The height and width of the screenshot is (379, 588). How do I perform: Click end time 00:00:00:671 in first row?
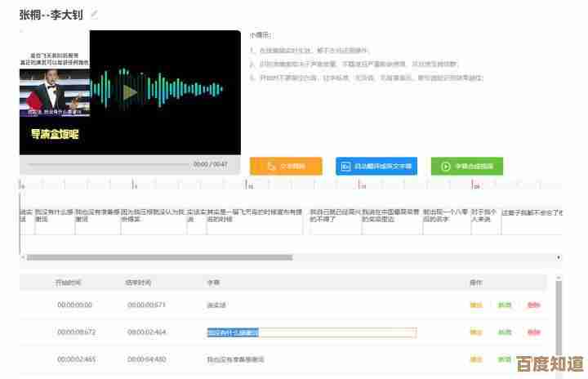146,305
